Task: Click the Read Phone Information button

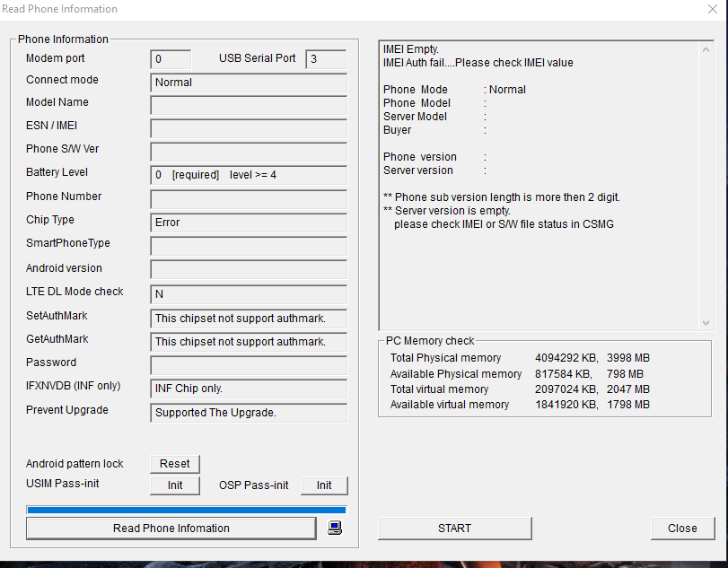Action: (171, 529)
